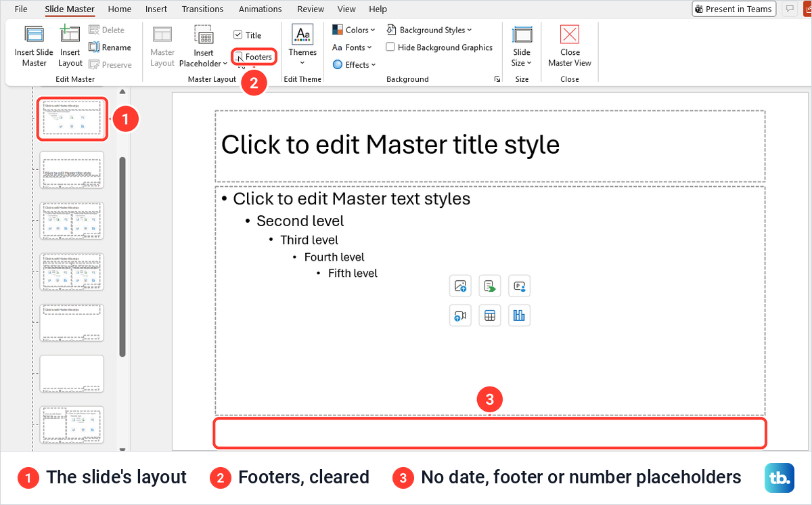812x505 pixels.
Task: Click the thumbnail pane scroll down arrow
Action: pyautogui.click(x=122, y=449)
